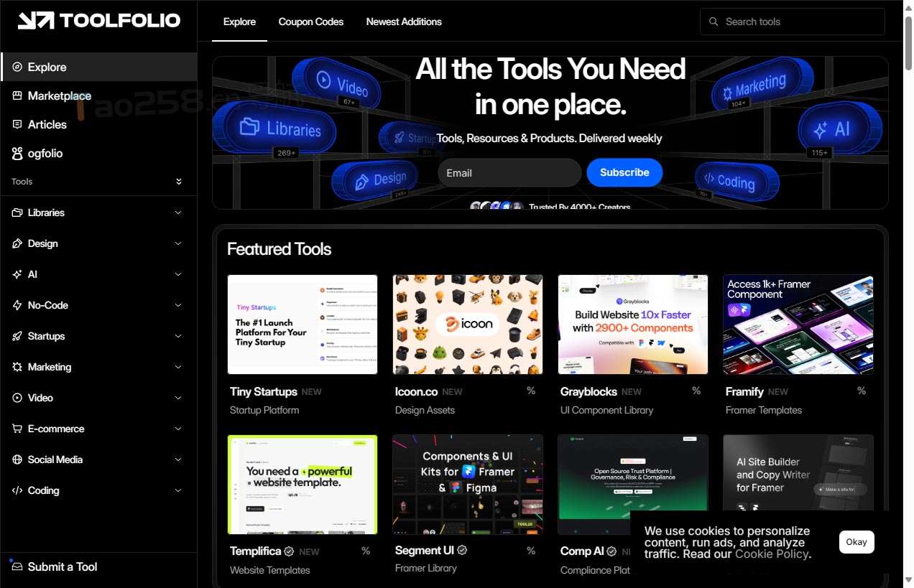Viewport: 914px width, 588px height.
Task: Expand the Coding category chevron
Action: tap(178, 490)
